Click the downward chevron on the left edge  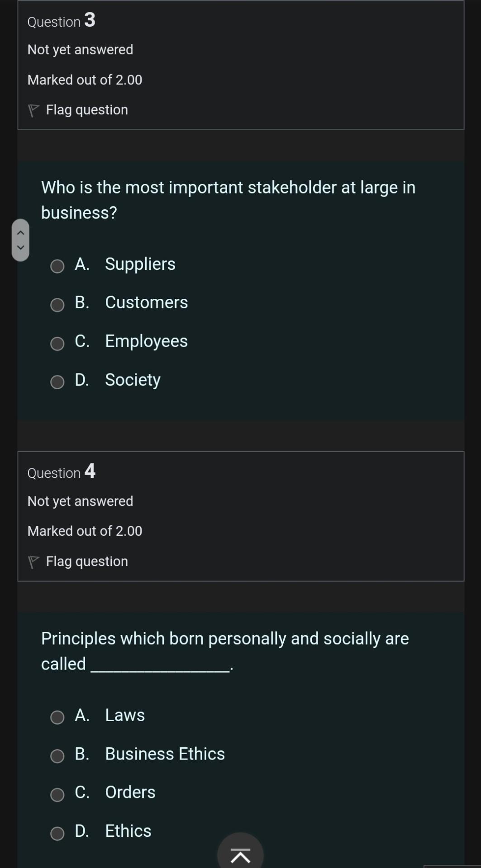[20, 246]
